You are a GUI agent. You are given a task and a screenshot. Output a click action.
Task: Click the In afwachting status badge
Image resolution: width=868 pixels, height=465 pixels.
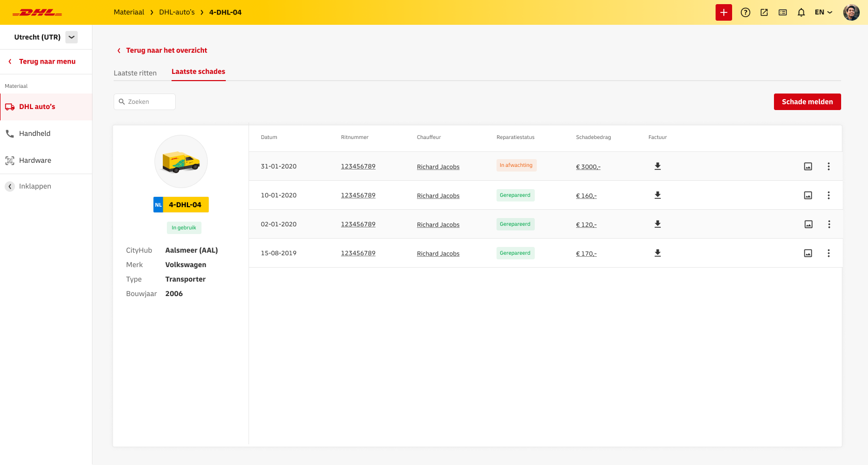click(x=516, y=165)
